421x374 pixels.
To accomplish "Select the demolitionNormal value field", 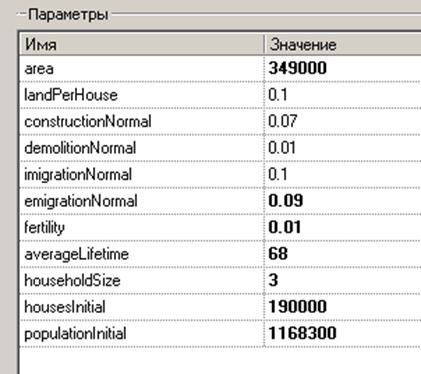I will [x=343, y=148].
